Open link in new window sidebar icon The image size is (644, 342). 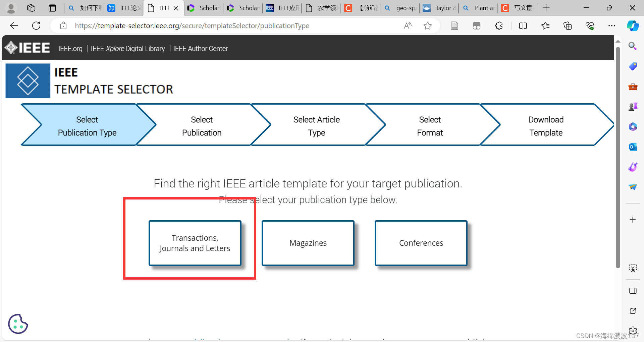tap(633, 311)
